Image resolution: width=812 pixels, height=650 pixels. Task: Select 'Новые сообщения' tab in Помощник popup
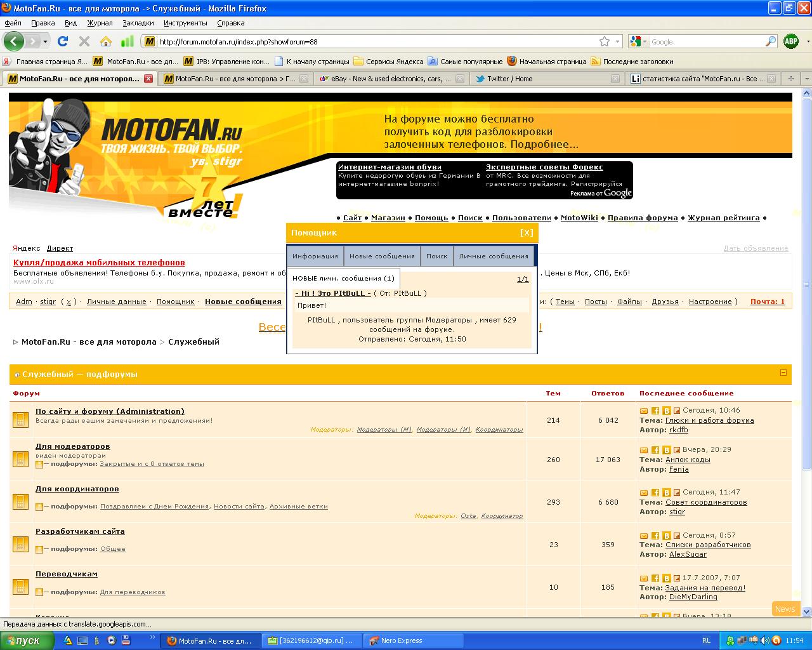[382, 256]
